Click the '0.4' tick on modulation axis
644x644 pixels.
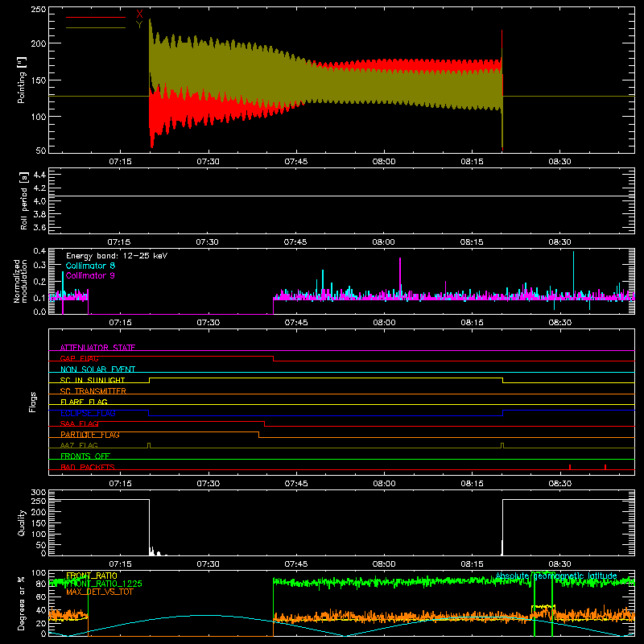click(39, 251)
